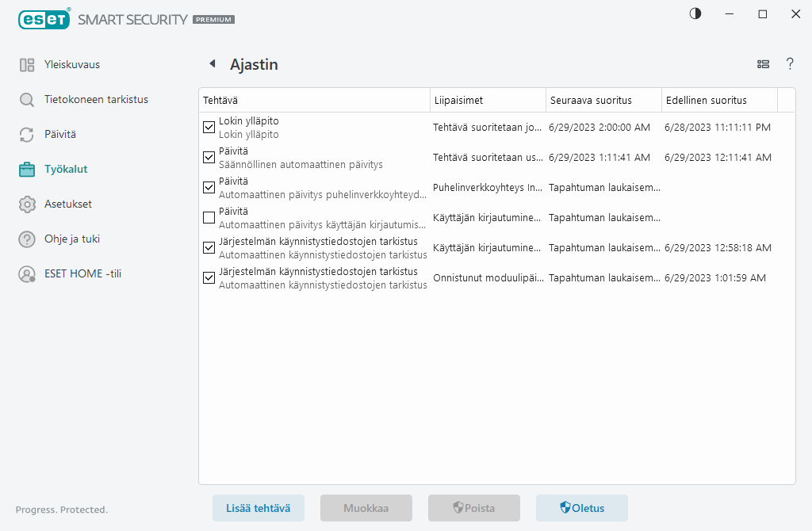The width and height of the screenshot is (812, 531).
Task: Uncheck the Lokin ylläpito task checkbox
Action: (x=209, y=128)
